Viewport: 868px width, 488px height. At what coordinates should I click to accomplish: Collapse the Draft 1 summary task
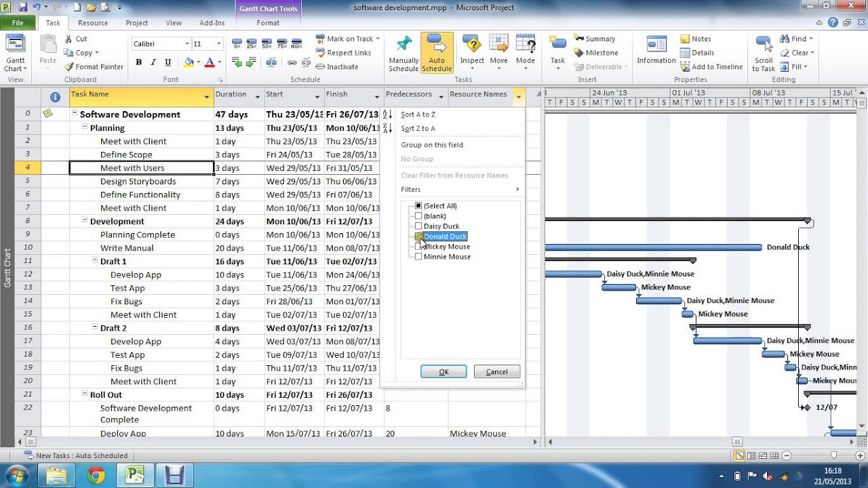click(95, 261)
